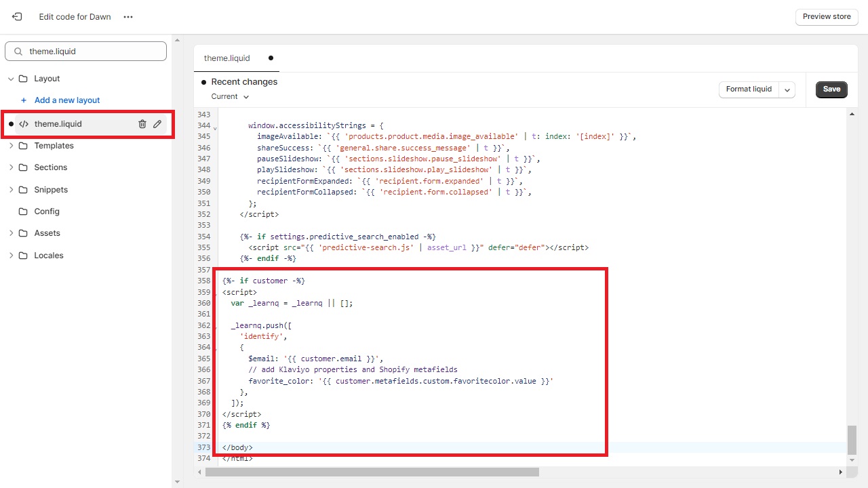The width and height of the screenshot is (868, 488).
Task: Open the three-dot more actions menu
Action: 128,17
